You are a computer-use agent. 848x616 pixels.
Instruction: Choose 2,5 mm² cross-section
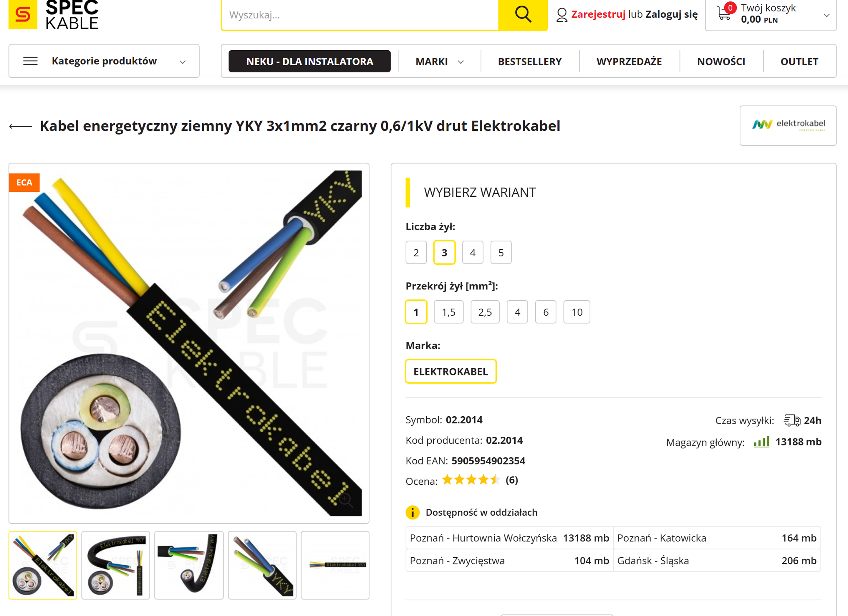pos(485,312)
